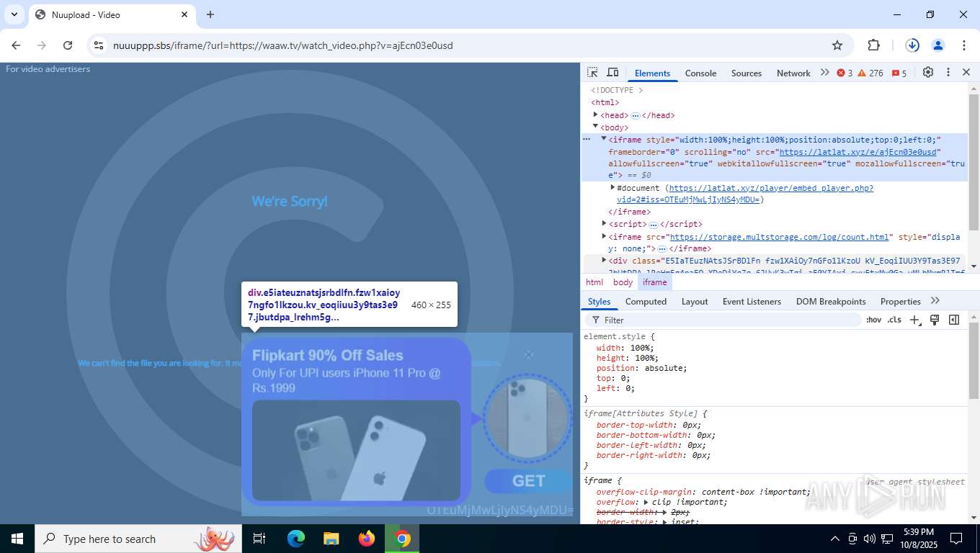Open the Extensions puzzle icon
This screenshot has width=980, height=553.
pyautogui.click(x=873, y=45)
